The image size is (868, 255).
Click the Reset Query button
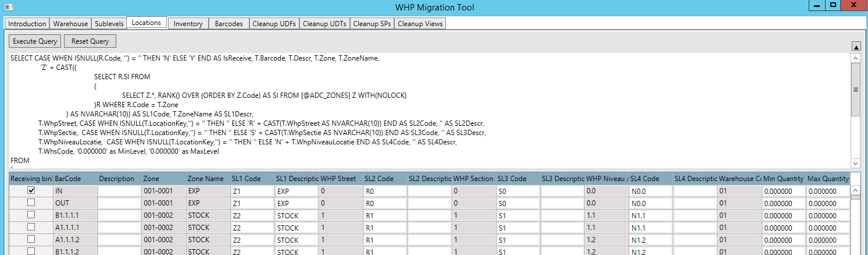point(90,41)
